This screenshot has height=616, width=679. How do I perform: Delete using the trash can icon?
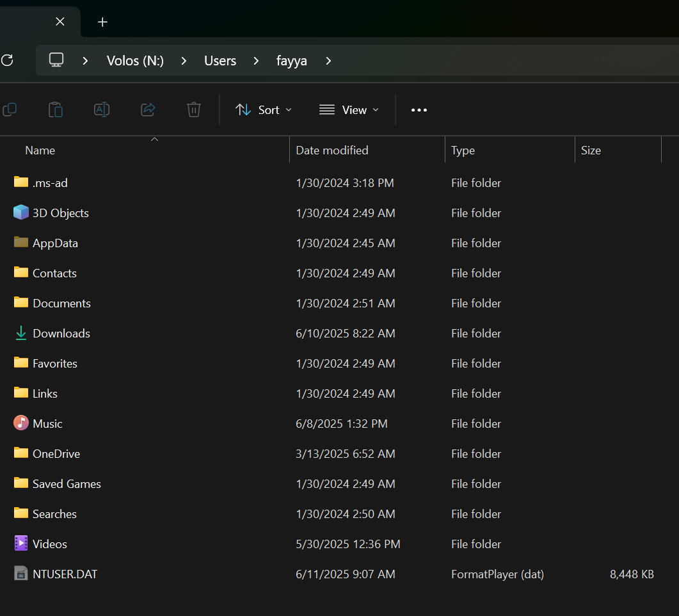tap(193, 109)
